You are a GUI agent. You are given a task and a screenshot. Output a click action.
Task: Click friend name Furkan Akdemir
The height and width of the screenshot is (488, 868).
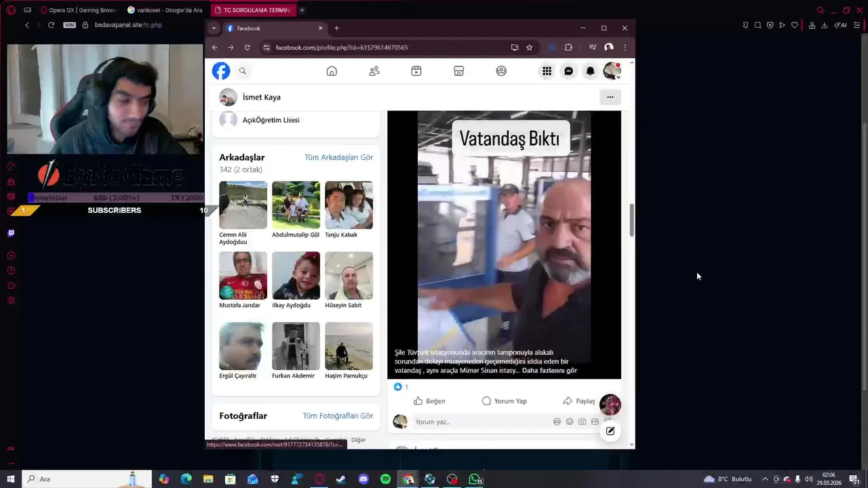pos(293,375)
